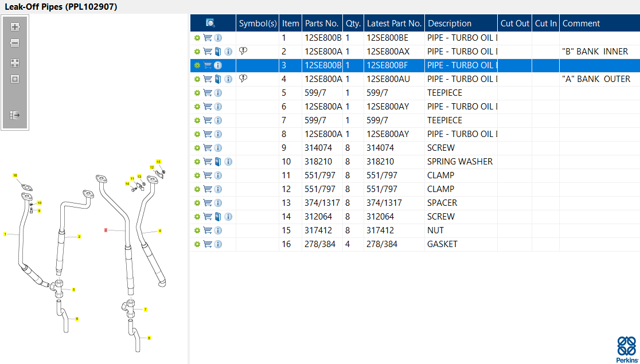Open book icon for SPRING WASHER row
This screenshot has height=364, width=640.
click(218, 162)
